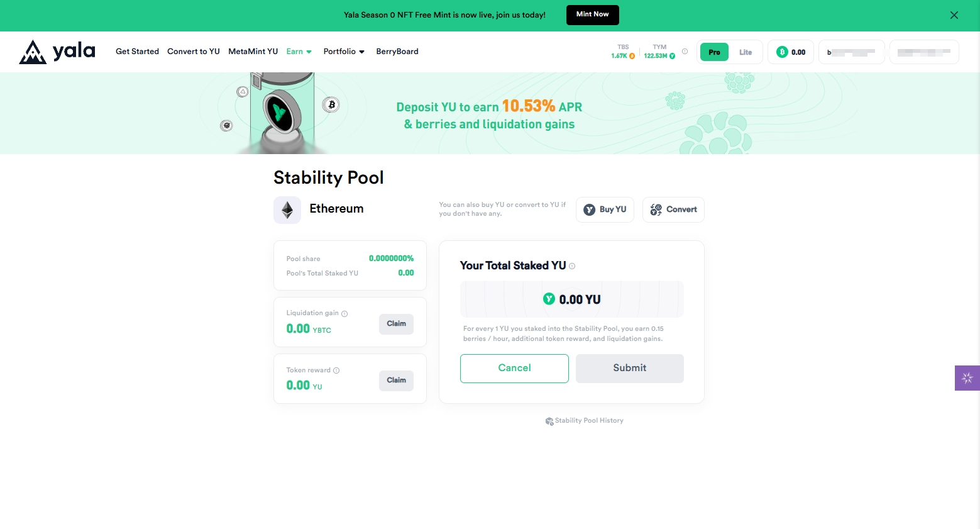Dismiss the NFT mint announcement banner

pos(954,15)
